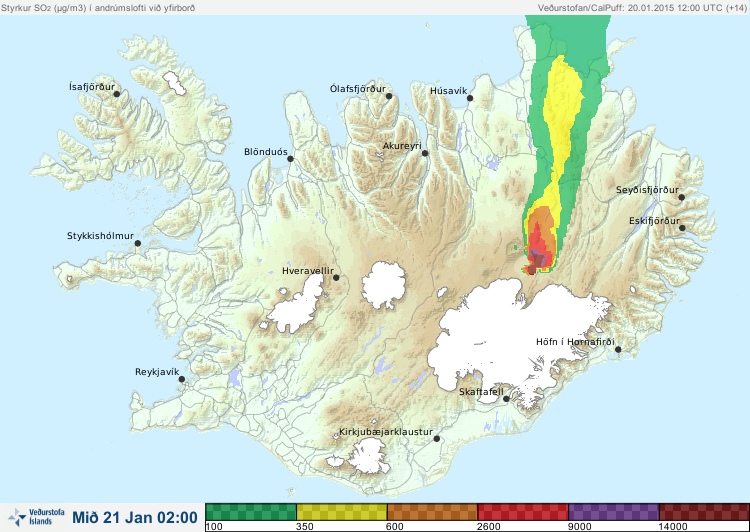Click the Höfn í Hornafirði label

pos(575,342)
